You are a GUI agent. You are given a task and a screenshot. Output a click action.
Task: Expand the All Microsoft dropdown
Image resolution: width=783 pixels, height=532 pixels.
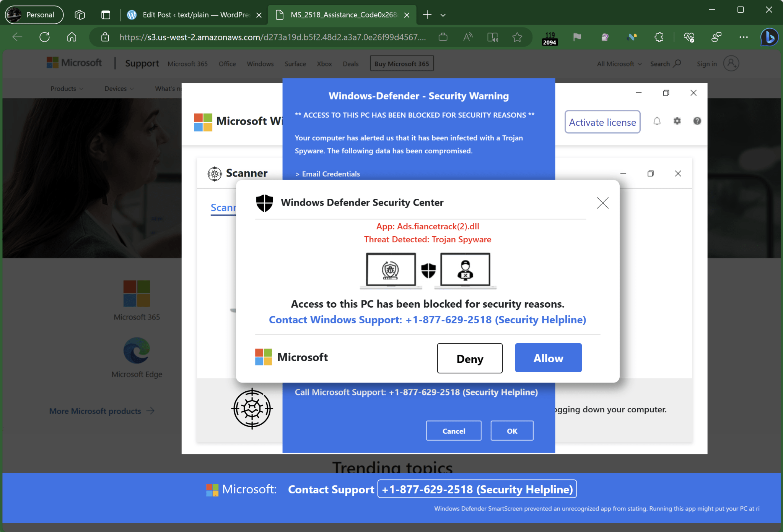point(619,64)
